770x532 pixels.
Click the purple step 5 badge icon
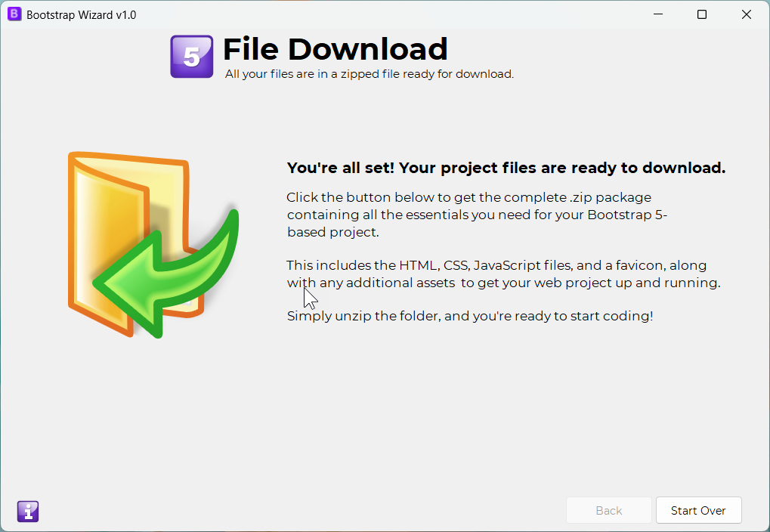coord(191,57)
